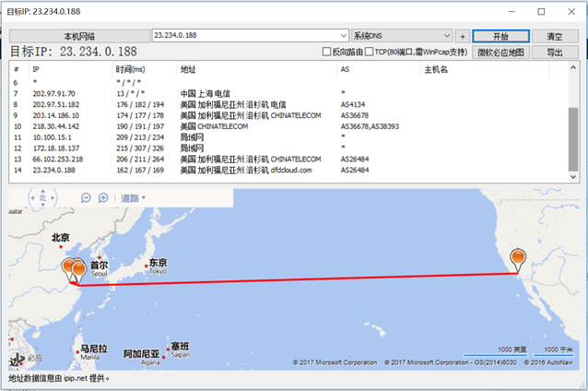Click the Bing logo on the map

tap(25, 358)
